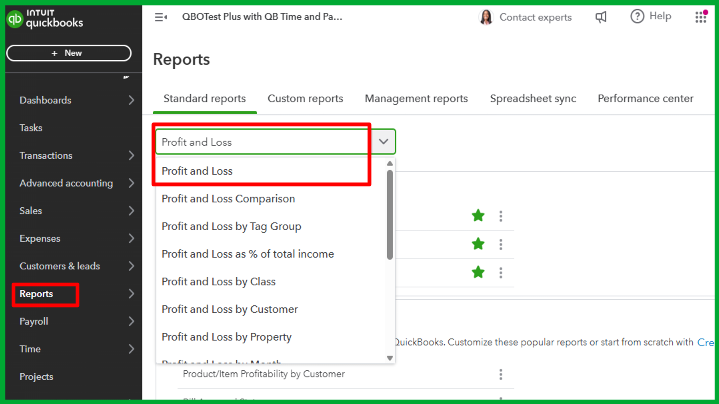Click the first green favorite star
This screenshot has height=404, width=719.
(478, 216)
